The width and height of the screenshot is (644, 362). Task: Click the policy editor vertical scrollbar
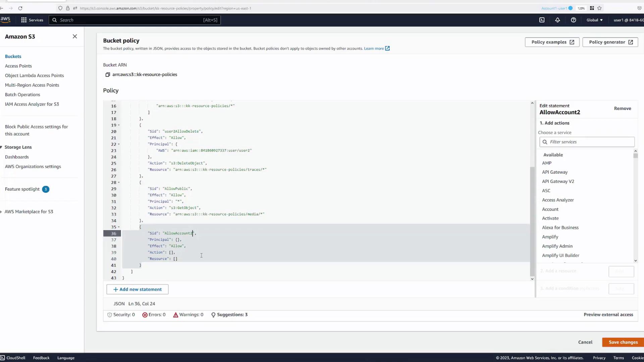click(532, 221)
